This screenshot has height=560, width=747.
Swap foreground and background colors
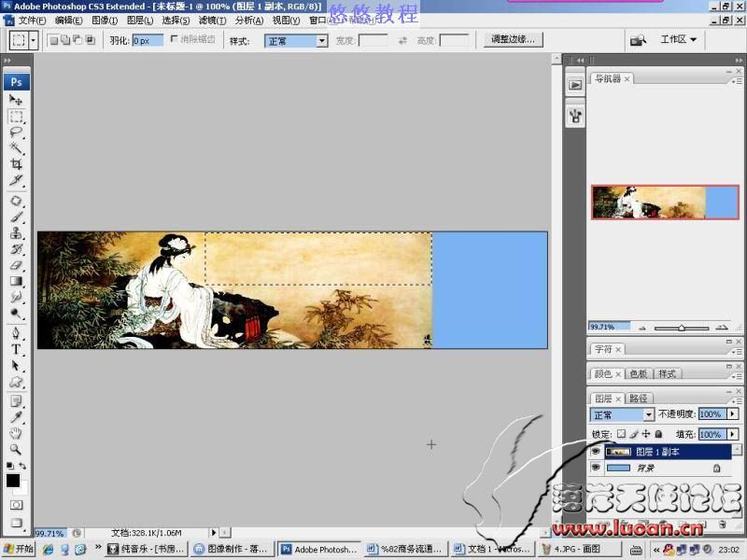click(x=22, y=466)
